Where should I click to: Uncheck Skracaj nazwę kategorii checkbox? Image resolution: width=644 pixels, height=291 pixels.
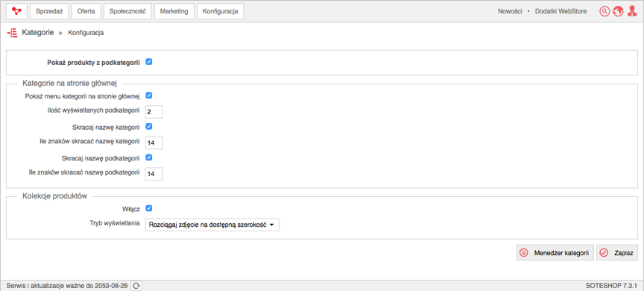pyautogui.click(x=149, y=127)
